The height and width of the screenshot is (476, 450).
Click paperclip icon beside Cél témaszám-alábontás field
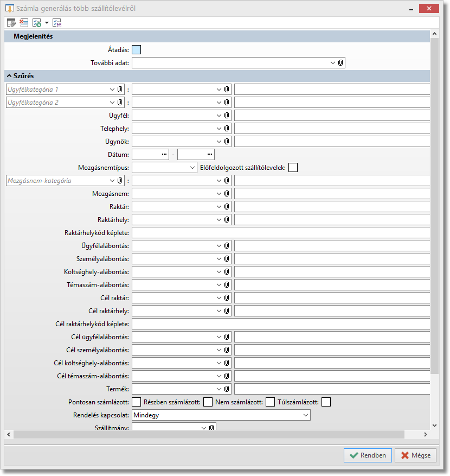click(x=227, y=376)
